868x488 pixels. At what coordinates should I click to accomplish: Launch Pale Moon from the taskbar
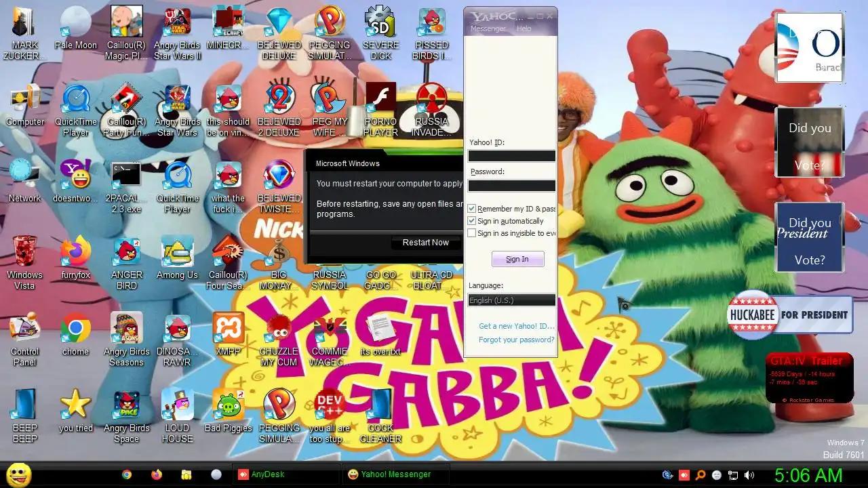(x=216, y=475)
